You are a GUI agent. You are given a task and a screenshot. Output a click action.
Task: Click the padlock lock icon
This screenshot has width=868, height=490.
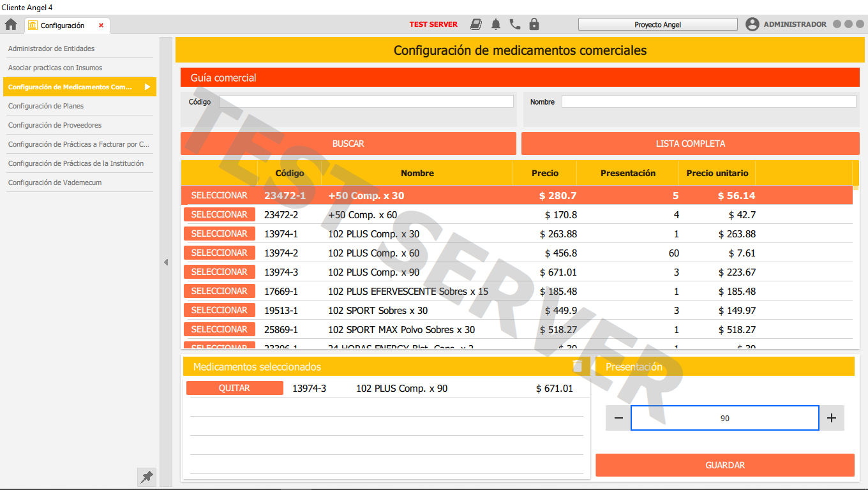point(534,25)
